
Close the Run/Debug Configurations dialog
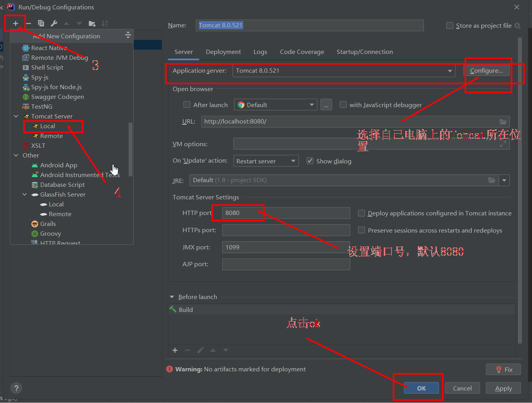click(x=517, y=7)
